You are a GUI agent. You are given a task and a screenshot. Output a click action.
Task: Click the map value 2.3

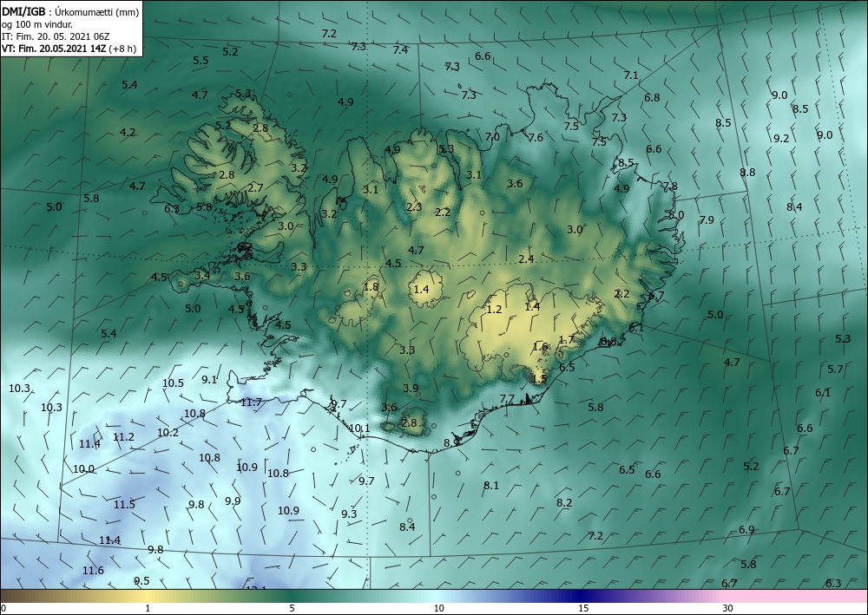coord(414,206)
